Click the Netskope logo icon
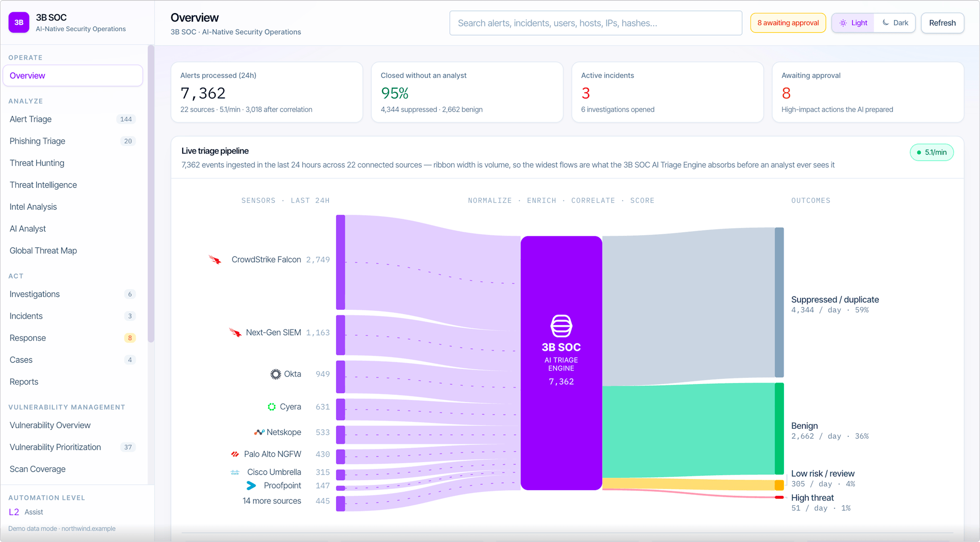This screenshot has width=980, height=542. click(x=259, y=432)
